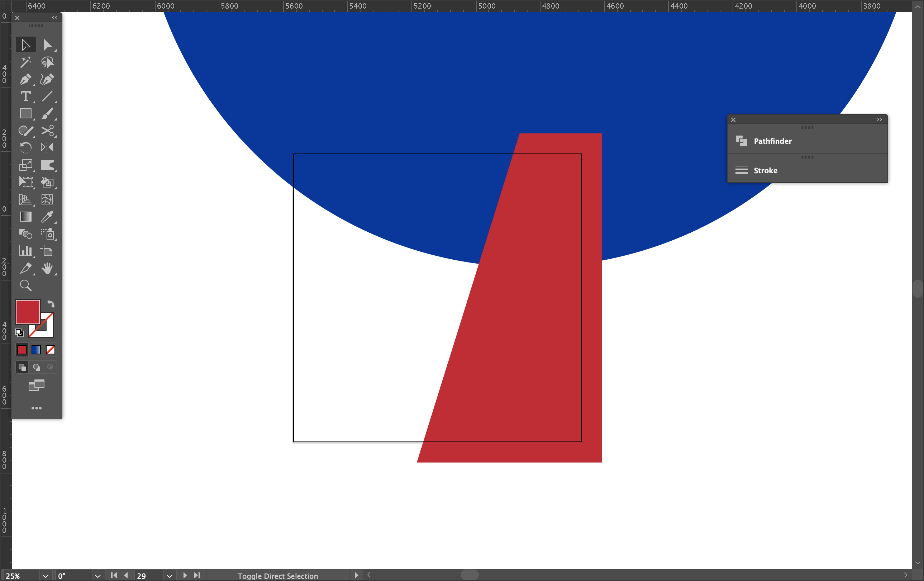This screenshot has height=581, width=924.
Task: Select the Direct Selection tool
Action: point(47,45)
